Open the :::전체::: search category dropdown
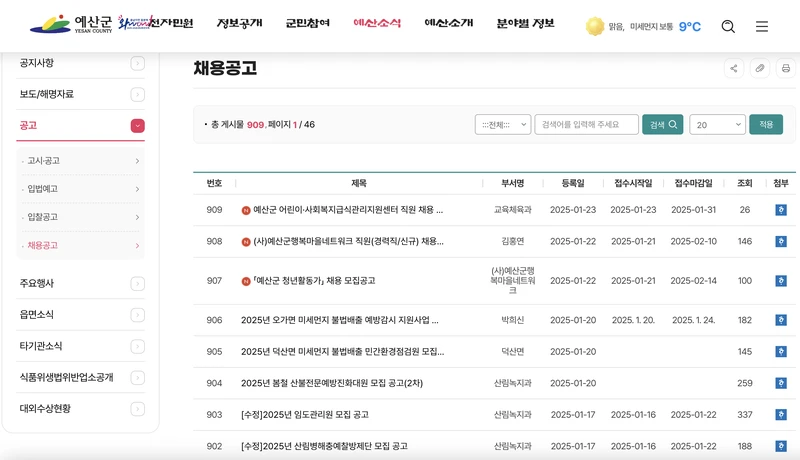 pos(503,124)
